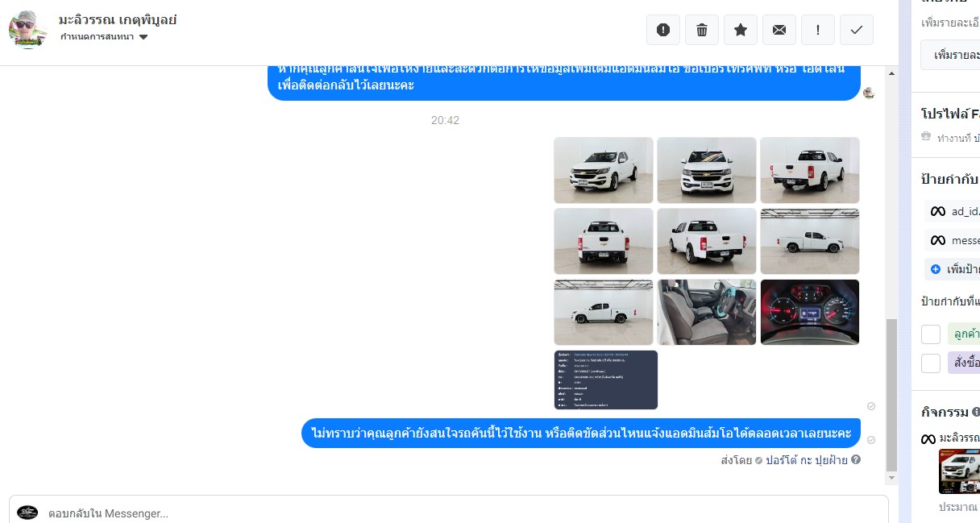Click the info icon next to กิจกรรม
Viewport: 980px width, 523px height.
point(976,413)
